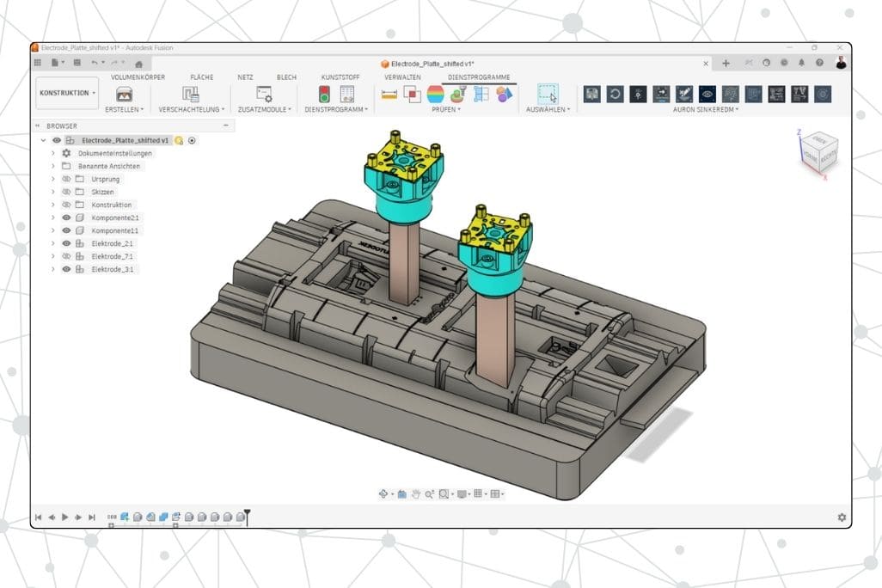Hide Elektrode_3:1 using its eye icon

coord(66,270)
